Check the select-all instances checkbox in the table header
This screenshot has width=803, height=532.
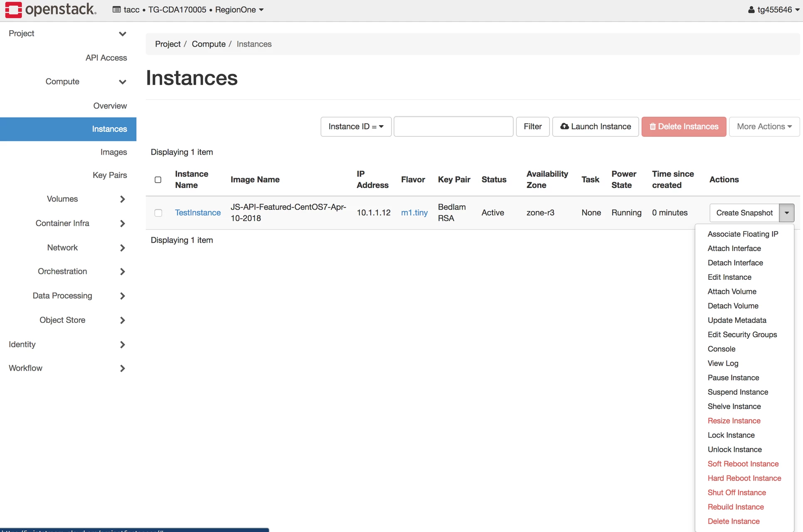[158, 180]
